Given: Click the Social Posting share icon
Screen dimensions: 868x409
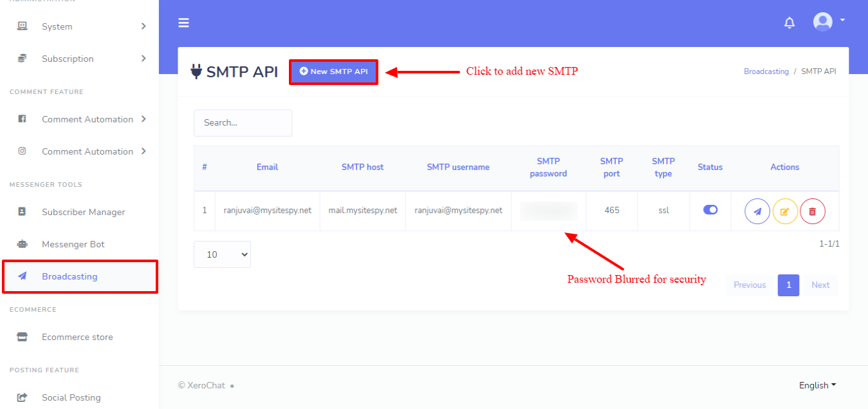Looking at the screenshot, I should pyautogui.click(x=22, y=397).
